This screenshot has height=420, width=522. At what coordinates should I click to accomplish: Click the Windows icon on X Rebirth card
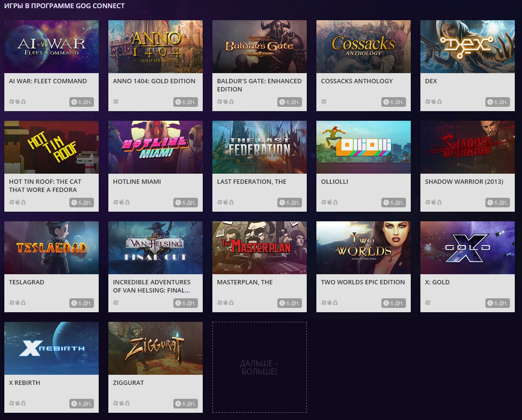[12, 403]
